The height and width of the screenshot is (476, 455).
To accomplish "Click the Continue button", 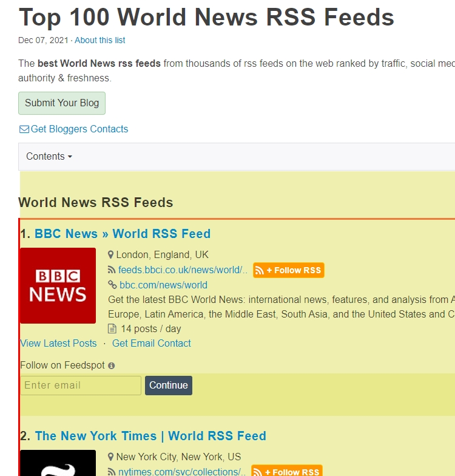I will point(169,386).
